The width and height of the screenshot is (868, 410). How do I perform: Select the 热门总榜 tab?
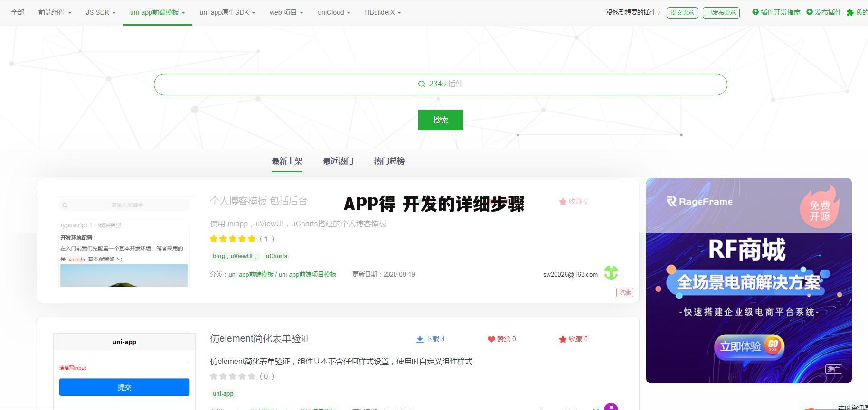[389, 161]
